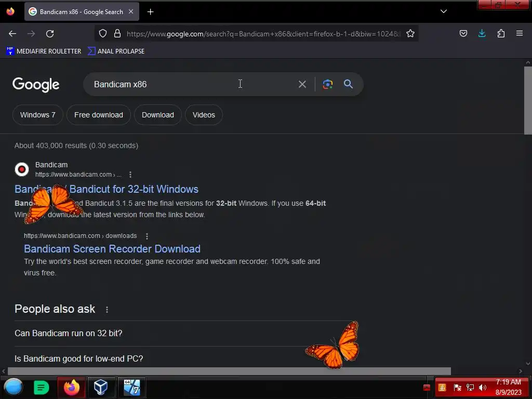Screen dimensions: 532x399
Task: Open the VirtualBox cube taskbar icon
Action: (101, 387)
